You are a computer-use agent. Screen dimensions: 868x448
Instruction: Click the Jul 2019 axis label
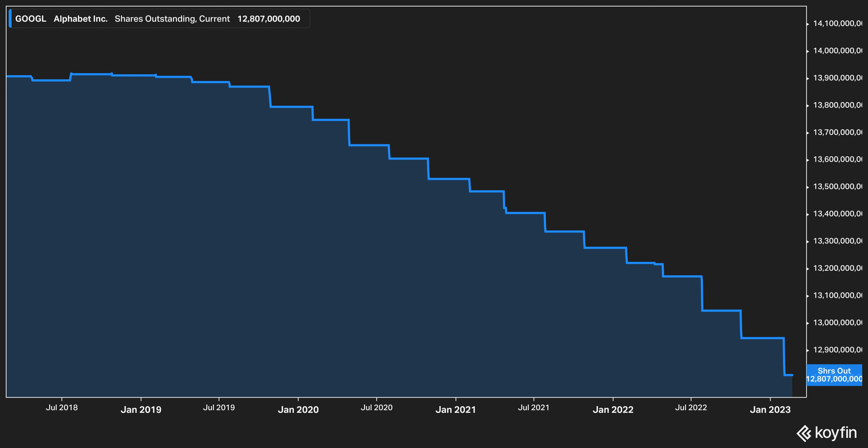point(219,408)
